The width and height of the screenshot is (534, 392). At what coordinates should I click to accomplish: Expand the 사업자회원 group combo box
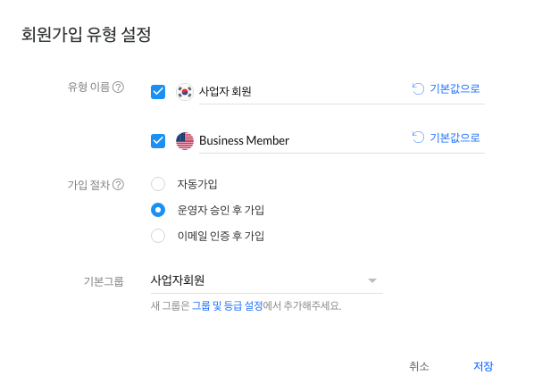tap(267, 280)
